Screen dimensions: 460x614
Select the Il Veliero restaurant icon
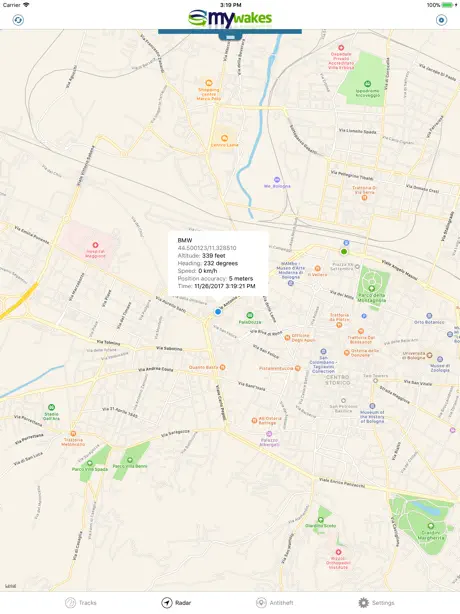click(x=317, y=269)
